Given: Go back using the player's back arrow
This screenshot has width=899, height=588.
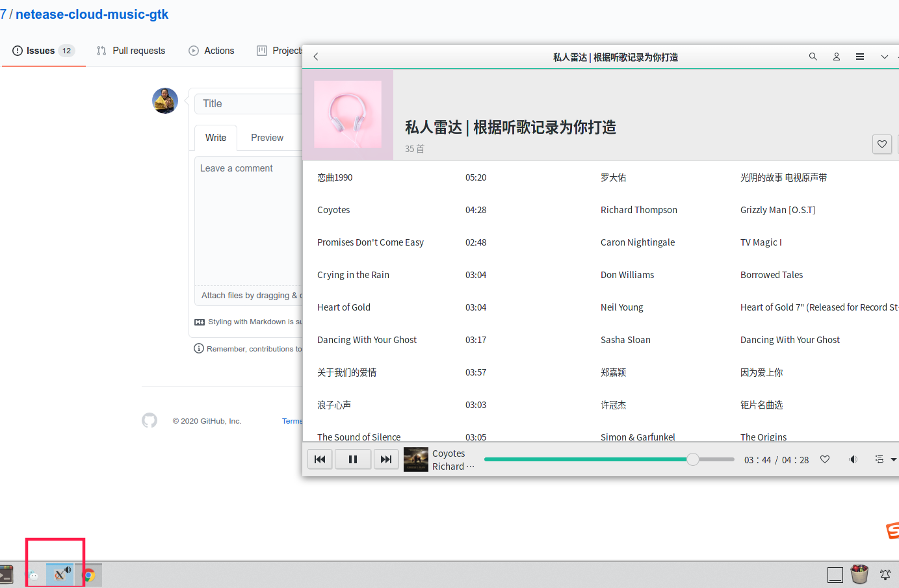Looking at the screenshot, I should [x=316, y=57].
